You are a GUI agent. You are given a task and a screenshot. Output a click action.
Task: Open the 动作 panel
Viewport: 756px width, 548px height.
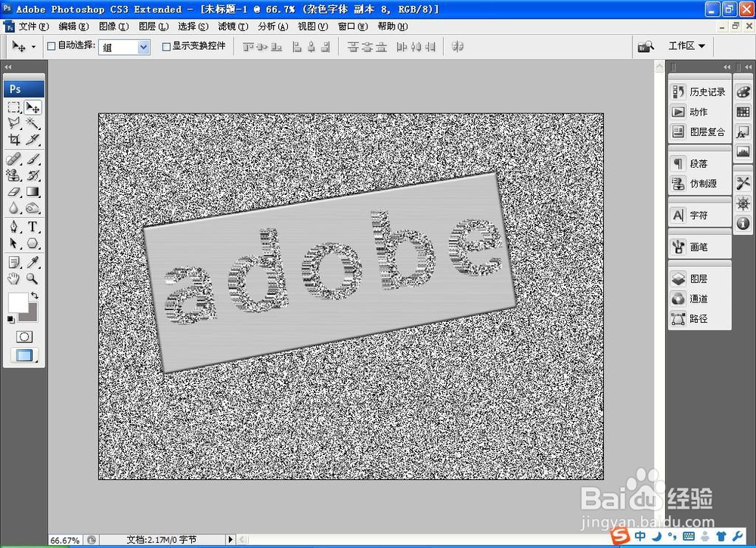tap(699, 112)
